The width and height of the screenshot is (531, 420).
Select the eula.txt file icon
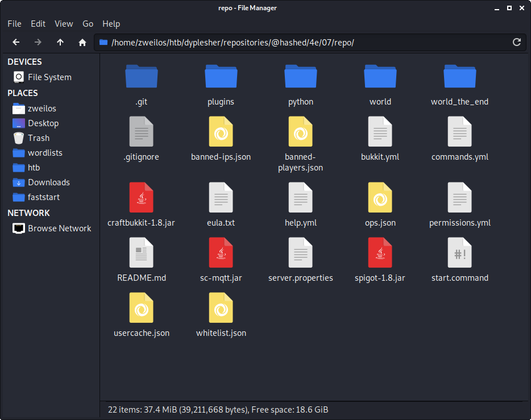point(221,198)
